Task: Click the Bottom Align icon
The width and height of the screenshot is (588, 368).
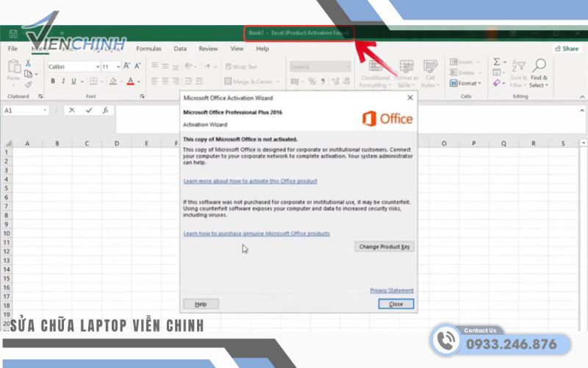Action: [x=176, y=66]
